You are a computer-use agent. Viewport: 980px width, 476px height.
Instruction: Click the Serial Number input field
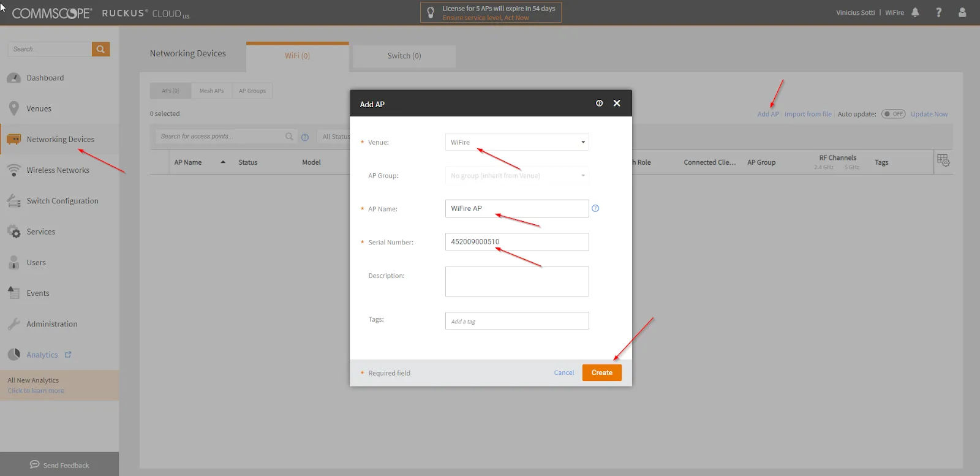coord(517,242)
